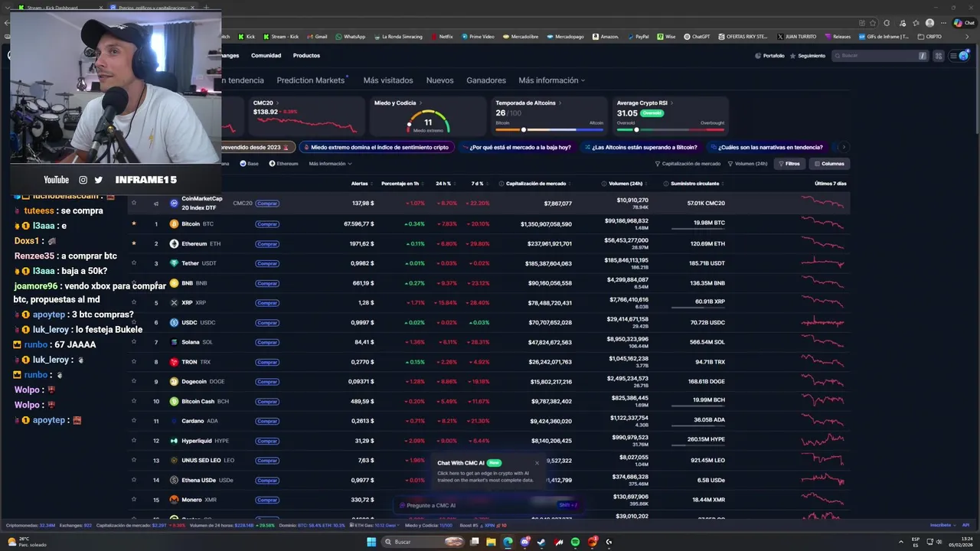The width and height of the screenshot is (980, 551).
Task: Switch to the Prediction Markets tab
Action: [311, 80]
